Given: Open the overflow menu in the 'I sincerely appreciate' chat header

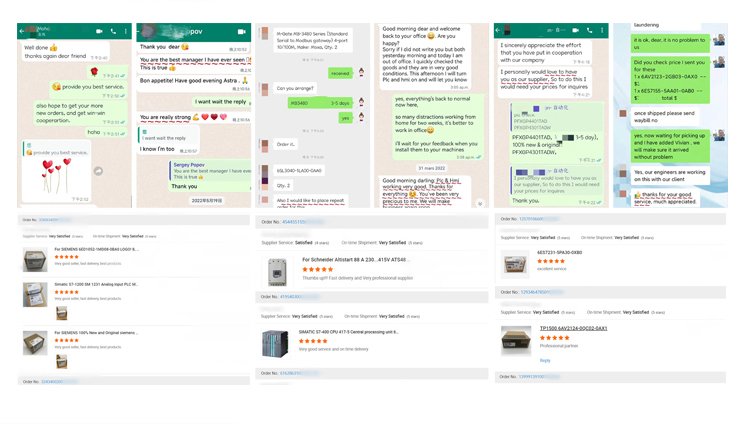Looking at the screenshot, I should click(602, 30).
